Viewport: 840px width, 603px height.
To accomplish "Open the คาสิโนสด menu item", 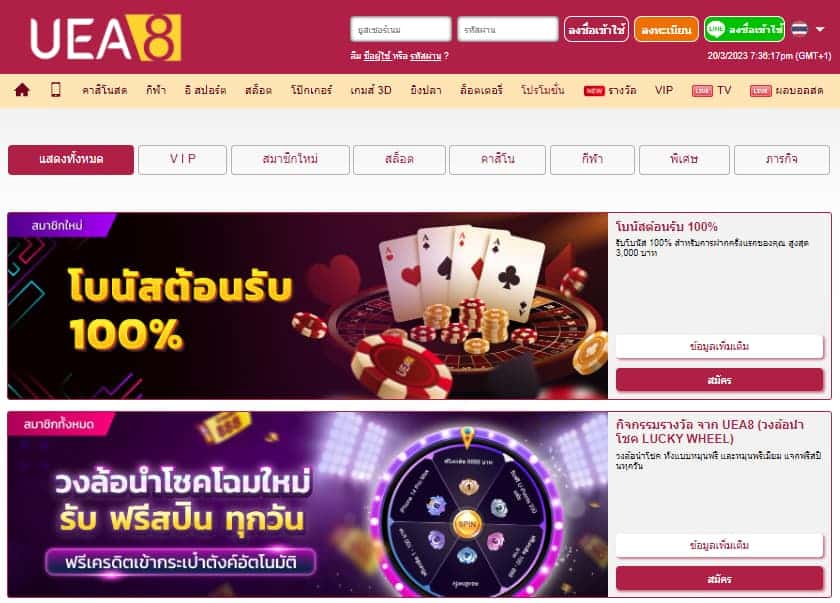I will tap(104, 91).
